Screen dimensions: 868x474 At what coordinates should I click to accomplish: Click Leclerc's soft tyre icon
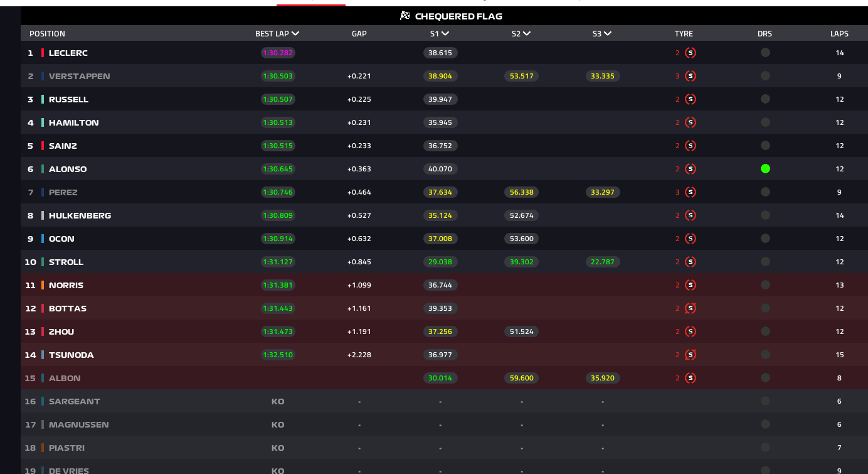[x=691, y=53]
